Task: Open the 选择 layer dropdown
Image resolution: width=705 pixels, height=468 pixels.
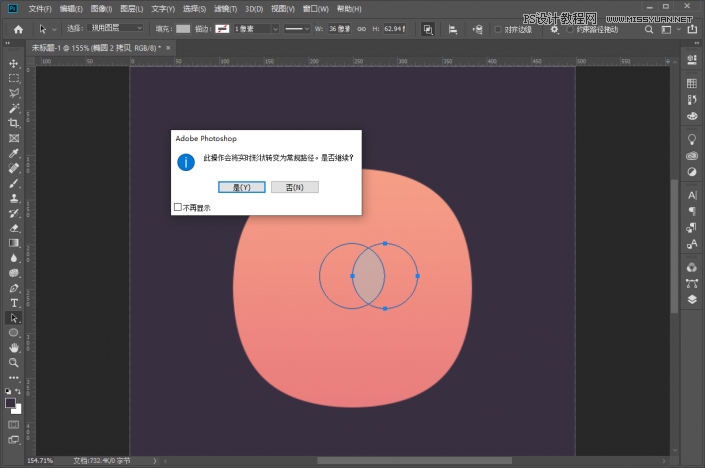Action: (115, 29)
